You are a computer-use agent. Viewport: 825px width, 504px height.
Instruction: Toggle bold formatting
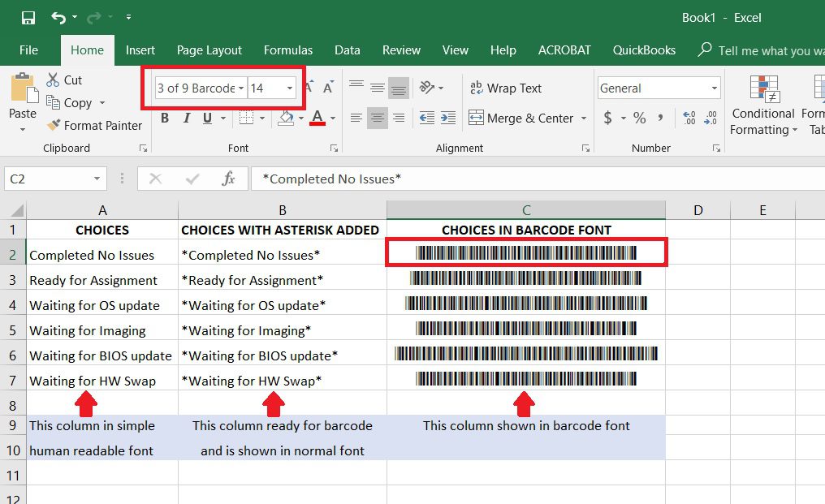[165, 118]
